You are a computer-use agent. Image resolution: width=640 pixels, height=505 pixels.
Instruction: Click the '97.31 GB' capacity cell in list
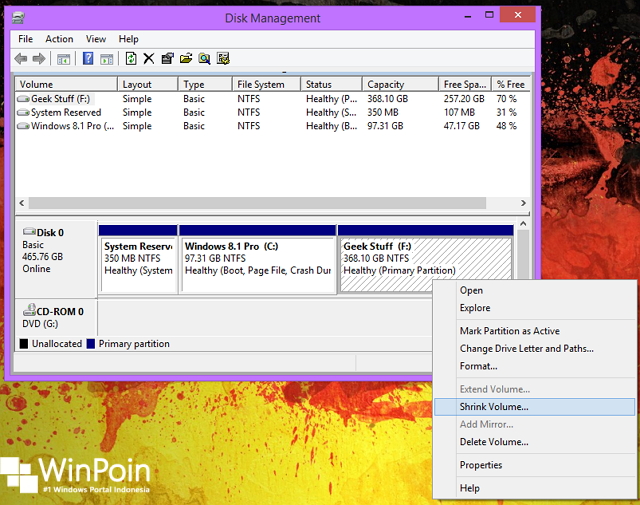pos(385,126)
